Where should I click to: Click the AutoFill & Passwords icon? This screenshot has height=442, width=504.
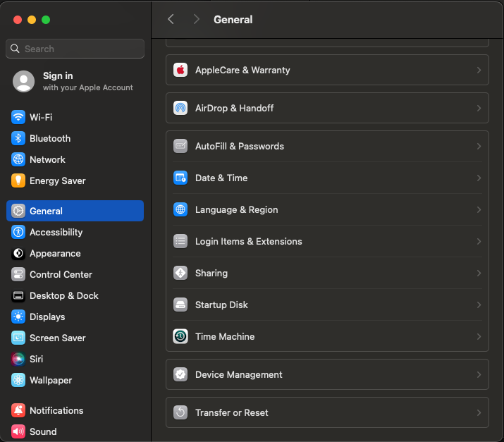click(180, 146)
